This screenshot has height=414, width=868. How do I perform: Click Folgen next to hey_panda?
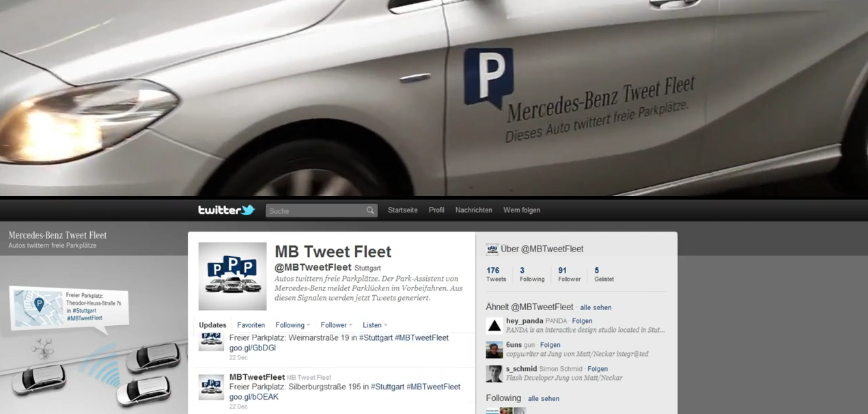(x=582, y=321)
